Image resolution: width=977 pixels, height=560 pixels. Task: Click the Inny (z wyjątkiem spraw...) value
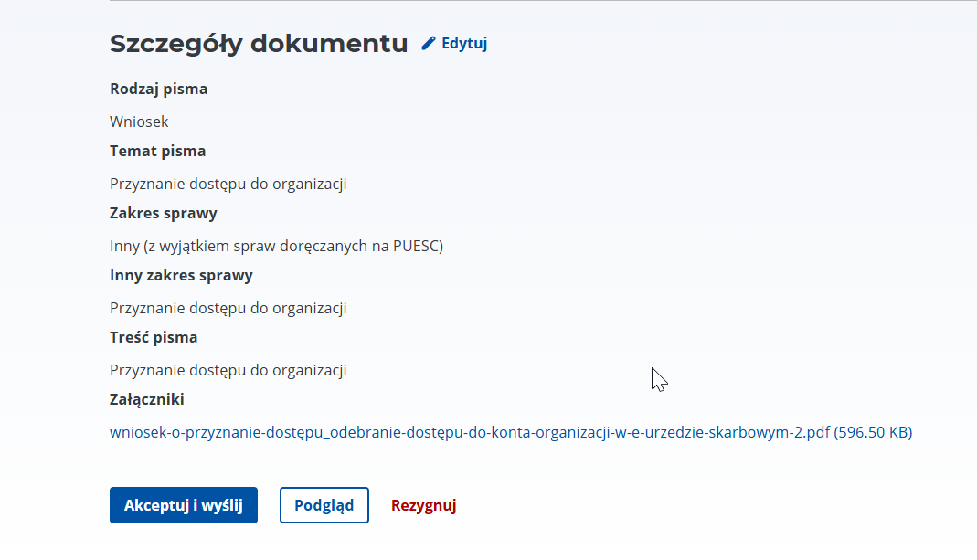pos(276,246)
